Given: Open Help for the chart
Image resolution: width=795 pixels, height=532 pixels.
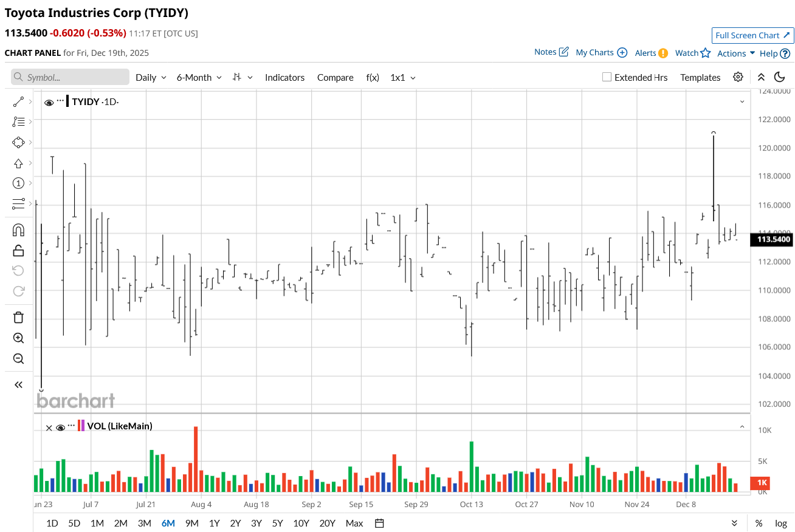Looking at the screenshot, I should pyautogui.click(x=775, y=53).
